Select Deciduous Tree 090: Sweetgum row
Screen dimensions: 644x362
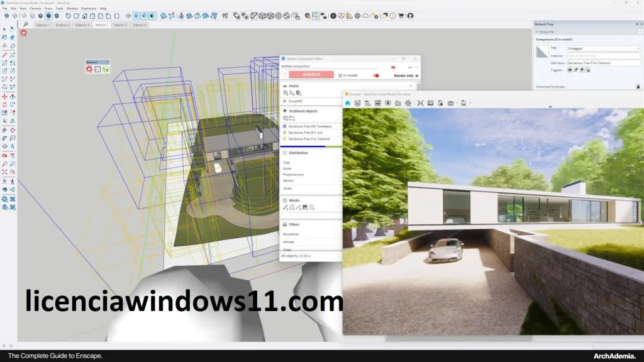point(311,126)
